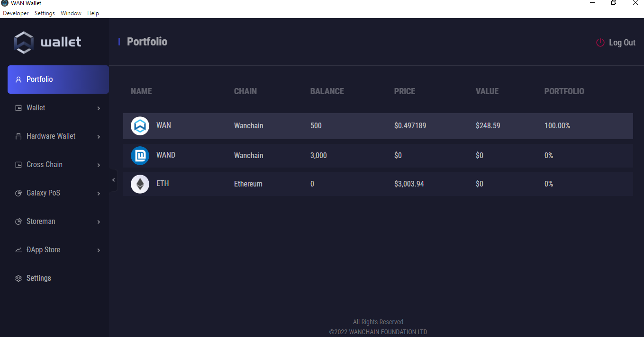
Task: Click the BALANCE column header
Action: coord(327,91)
